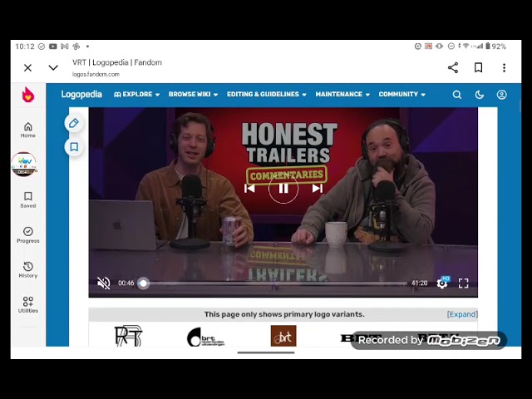Skip to previous video
Screen dimensions: 532x399
[x=249, y=189]
